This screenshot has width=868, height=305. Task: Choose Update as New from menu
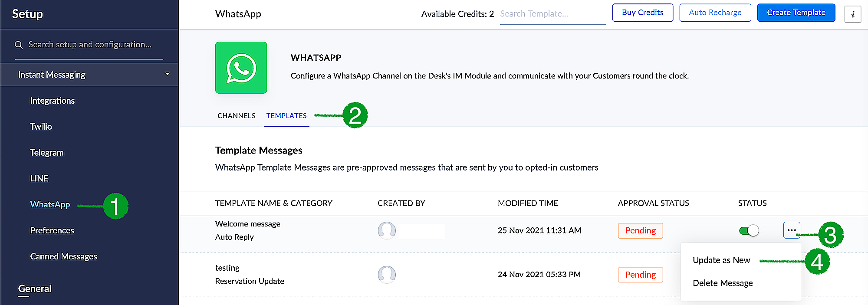point(721,260)
